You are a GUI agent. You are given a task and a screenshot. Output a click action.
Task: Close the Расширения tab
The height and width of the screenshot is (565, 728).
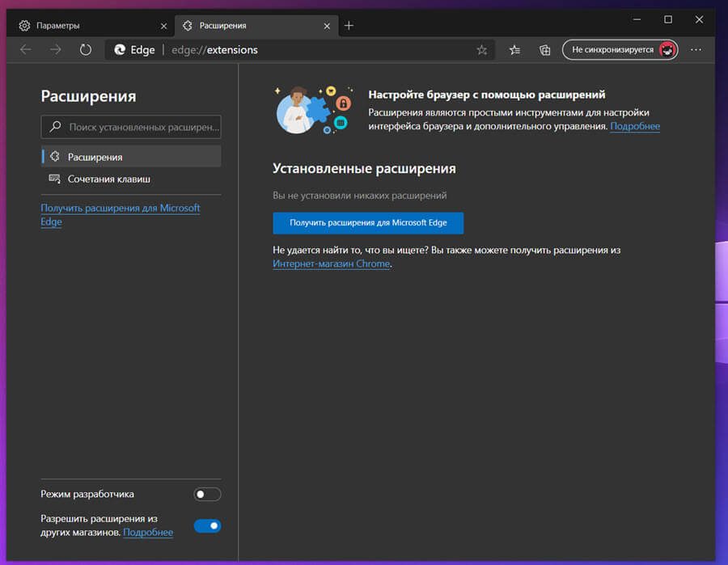tap(327, 26)
